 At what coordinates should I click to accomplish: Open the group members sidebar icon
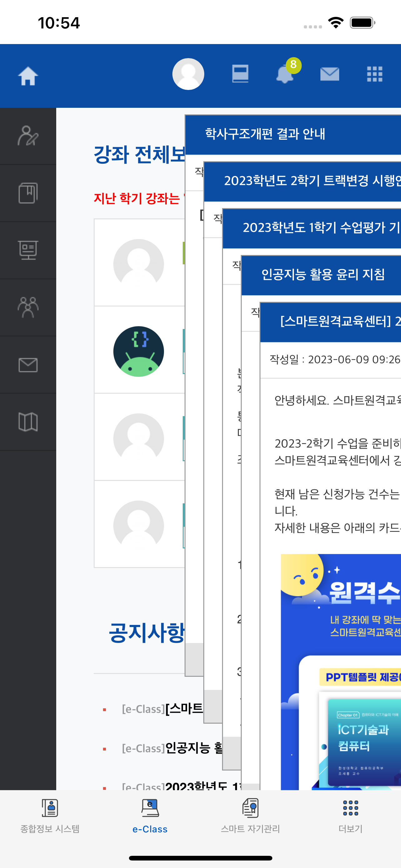pyautogui.click(x=28, y=307)
